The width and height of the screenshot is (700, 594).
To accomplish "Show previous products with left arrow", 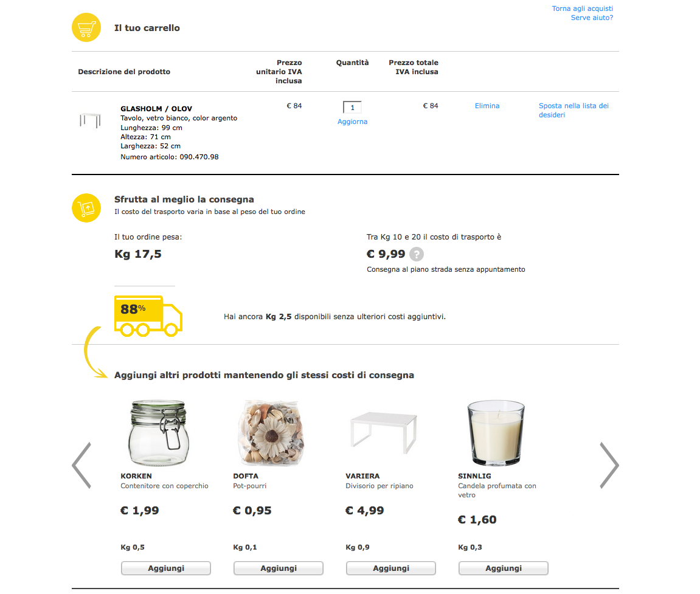I will coord(81,465).
